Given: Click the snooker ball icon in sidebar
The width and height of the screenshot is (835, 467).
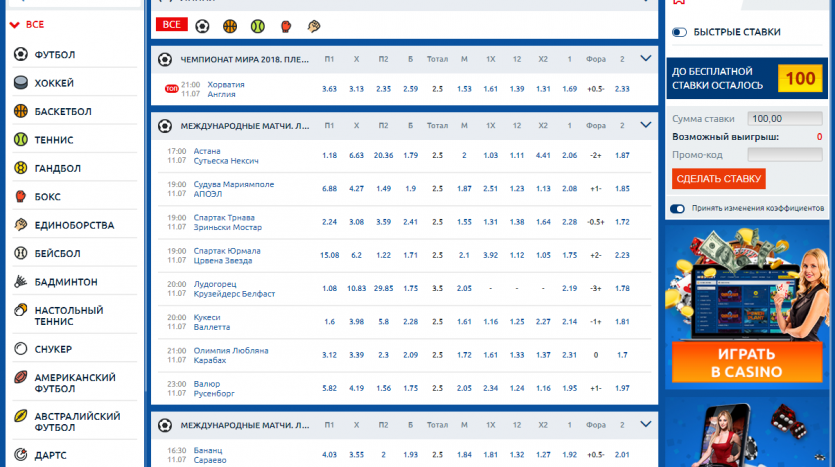Looking at the screenshot, I should (x=21, y=349).
